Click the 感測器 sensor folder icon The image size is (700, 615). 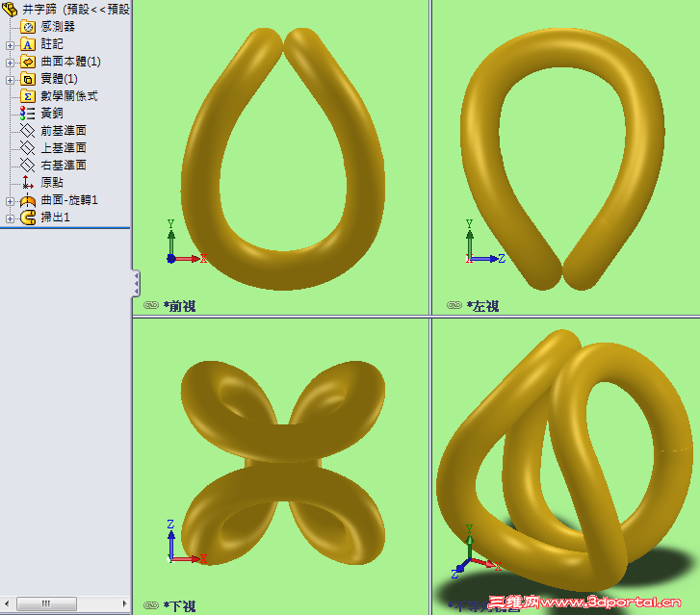pos(28,27)
